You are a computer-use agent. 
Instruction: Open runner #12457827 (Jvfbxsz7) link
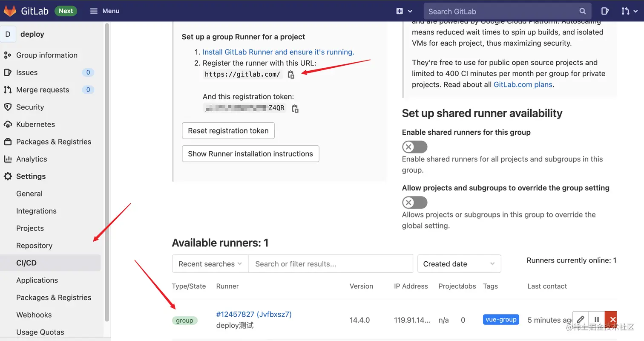pos(254,314)
